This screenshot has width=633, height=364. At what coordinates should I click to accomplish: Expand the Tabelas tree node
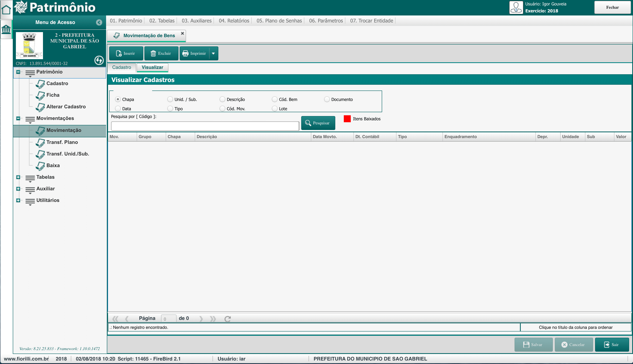click(x=18, y=177)
